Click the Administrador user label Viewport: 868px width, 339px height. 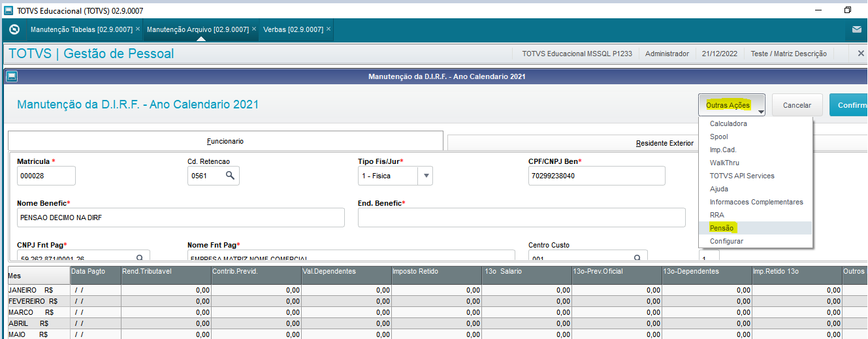pos(667,54)
